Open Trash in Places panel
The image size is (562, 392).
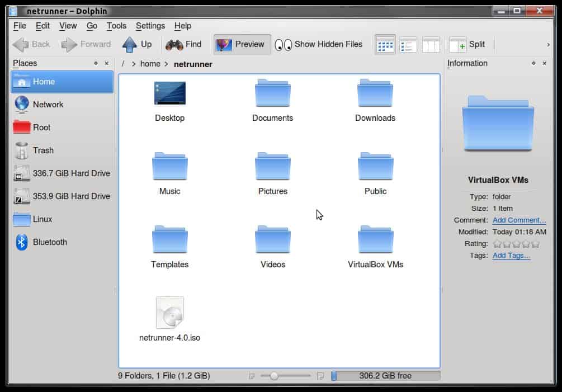pos(62,150)
